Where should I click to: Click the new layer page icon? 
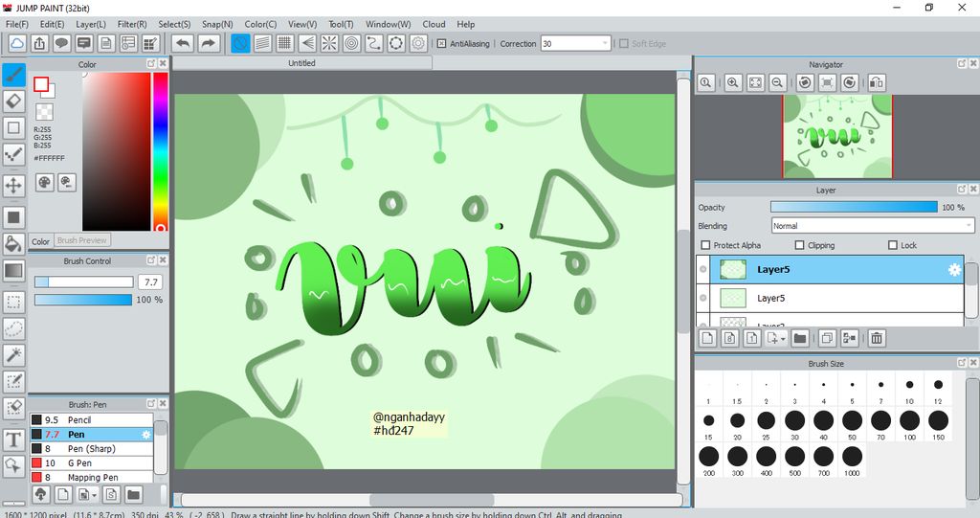(707, 338)
